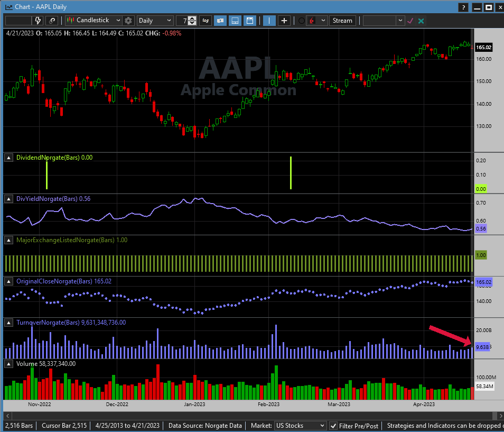Click the 2,516 Bars status entry
This screenshot has height=432, width=504.
(x=19, y=425)
